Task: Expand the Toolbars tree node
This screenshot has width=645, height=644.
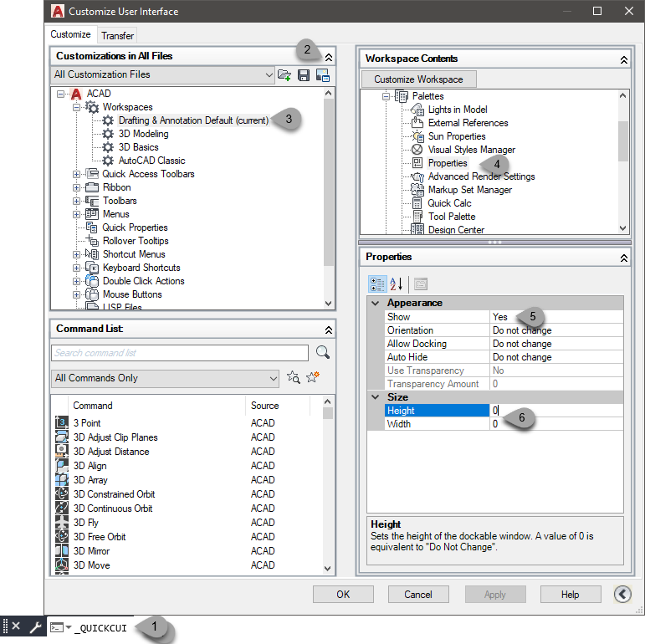Action: click(76, 201)
